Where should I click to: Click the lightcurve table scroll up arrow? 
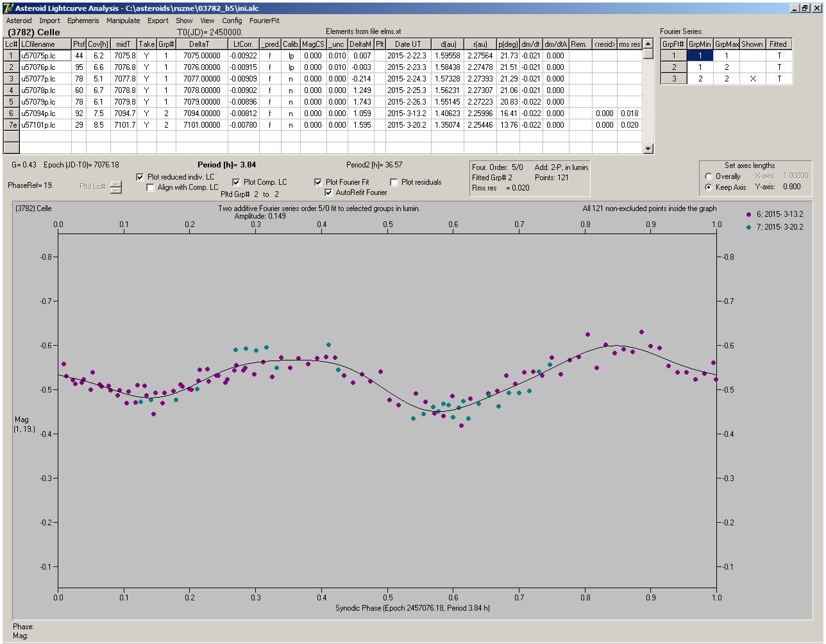[x=648, y=44]
